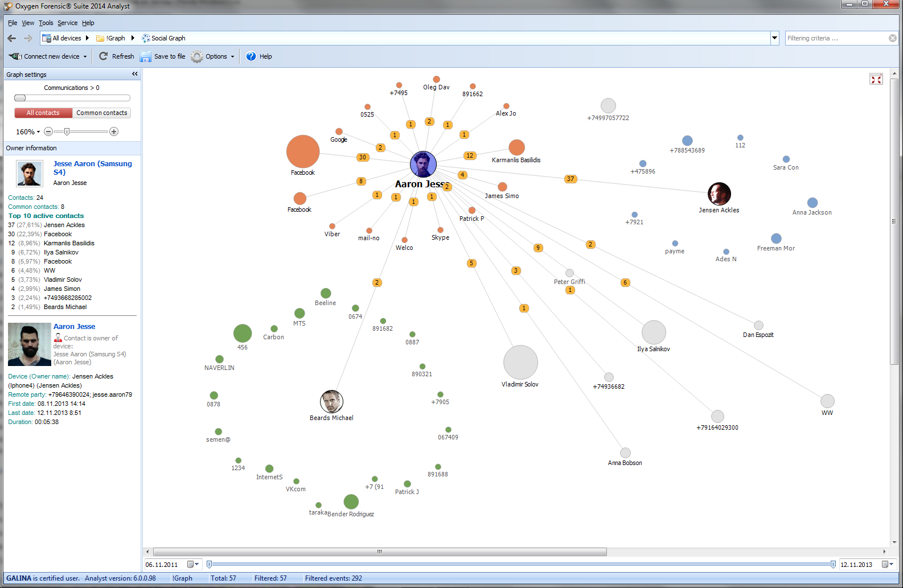Go forward with the right arrow

coord(28,38)
